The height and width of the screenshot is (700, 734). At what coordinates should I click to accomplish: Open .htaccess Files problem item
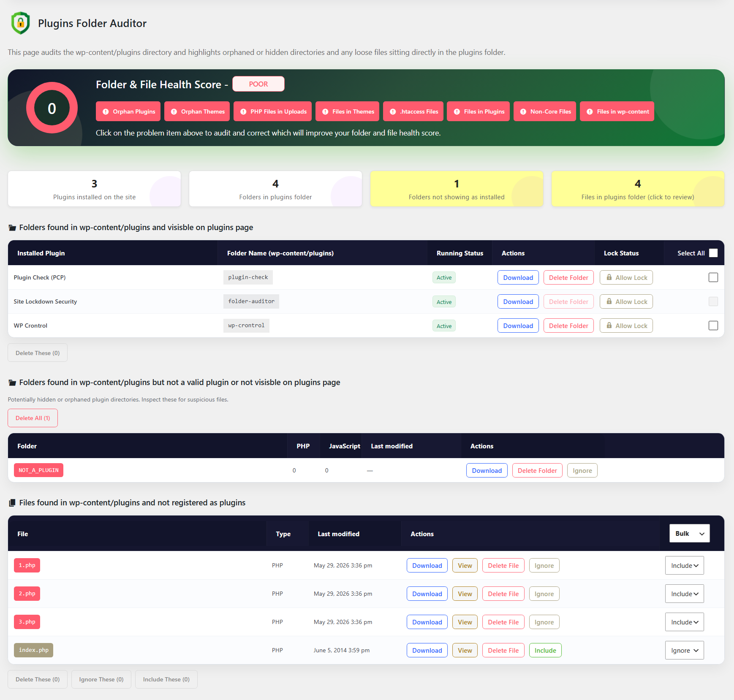pos(413,111)
